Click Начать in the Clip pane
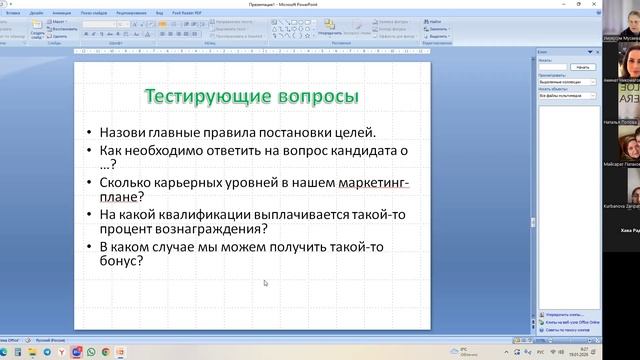Viewport: 640px width, 360px height. 583,67
